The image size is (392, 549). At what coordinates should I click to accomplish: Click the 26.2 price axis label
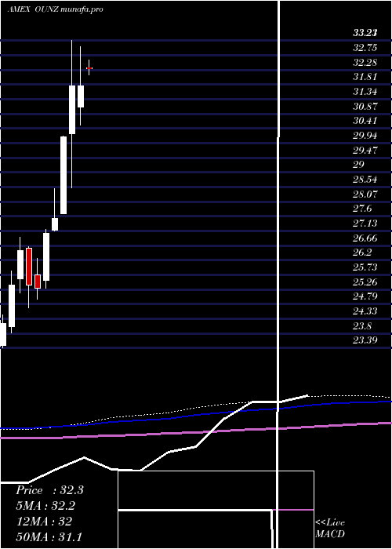tap(362, 253)
